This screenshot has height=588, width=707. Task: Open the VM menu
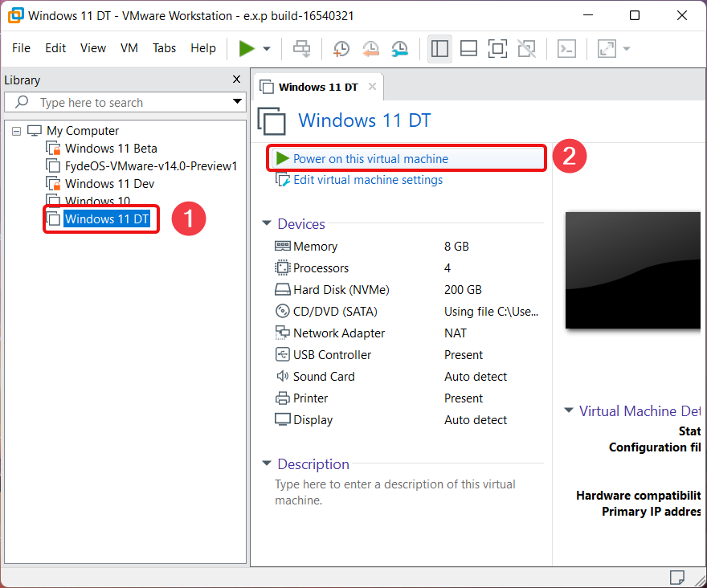point(129,48)
